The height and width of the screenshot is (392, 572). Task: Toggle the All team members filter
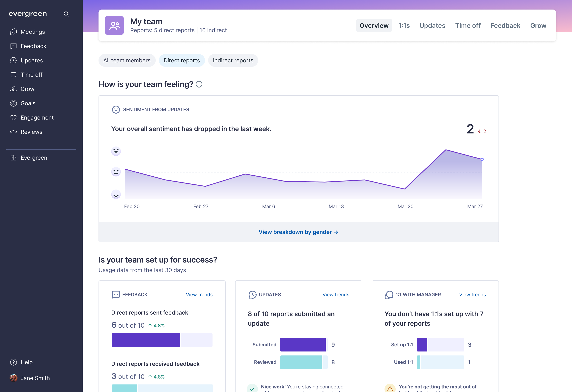[x=127, y=60]
